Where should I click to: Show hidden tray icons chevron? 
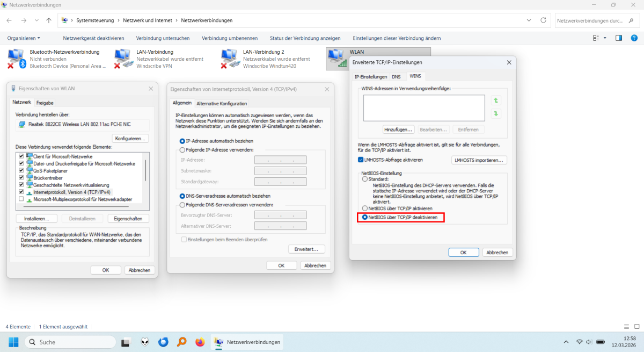point(566,342)
